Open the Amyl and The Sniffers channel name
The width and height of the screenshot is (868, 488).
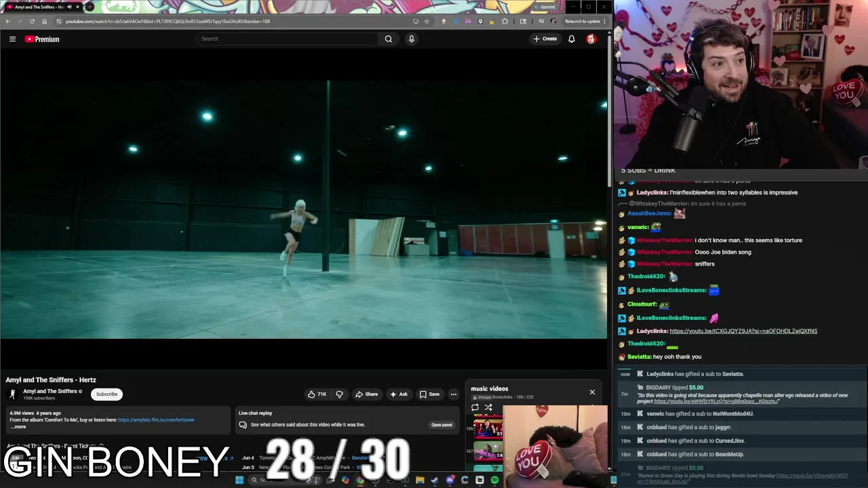click(50, 391)
